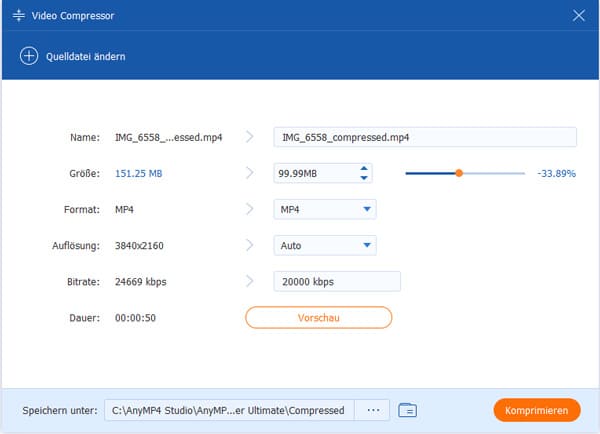600x434 pixels.
Task: Click the unfilled part of the size slider track
Action: coord(494,173)
